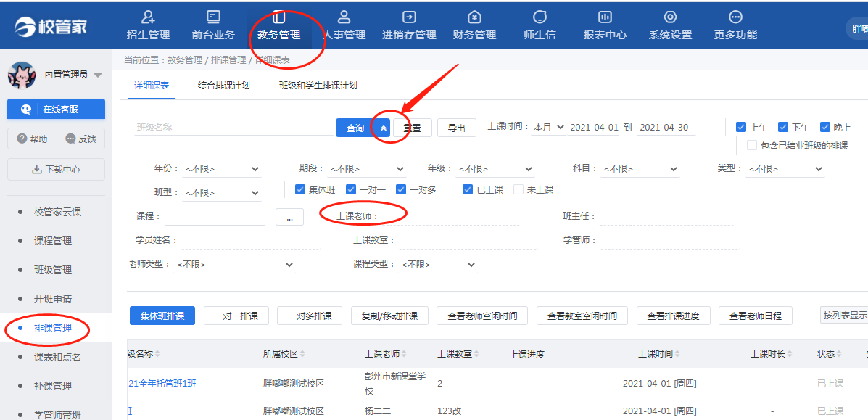Open 教务管理 module icon

pyautogui.click(x=278, y=17)
